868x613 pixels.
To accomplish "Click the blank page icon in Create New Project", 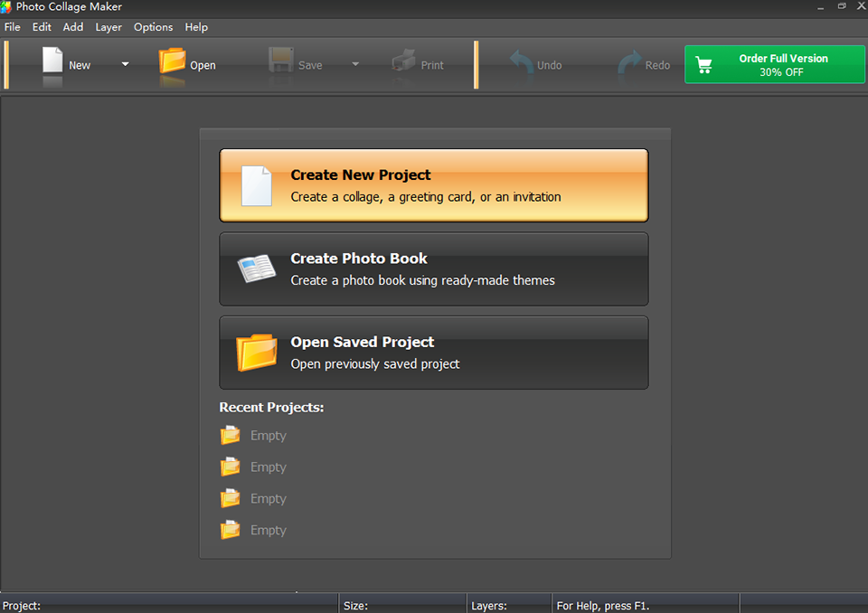I will click(x=256, y=186).
